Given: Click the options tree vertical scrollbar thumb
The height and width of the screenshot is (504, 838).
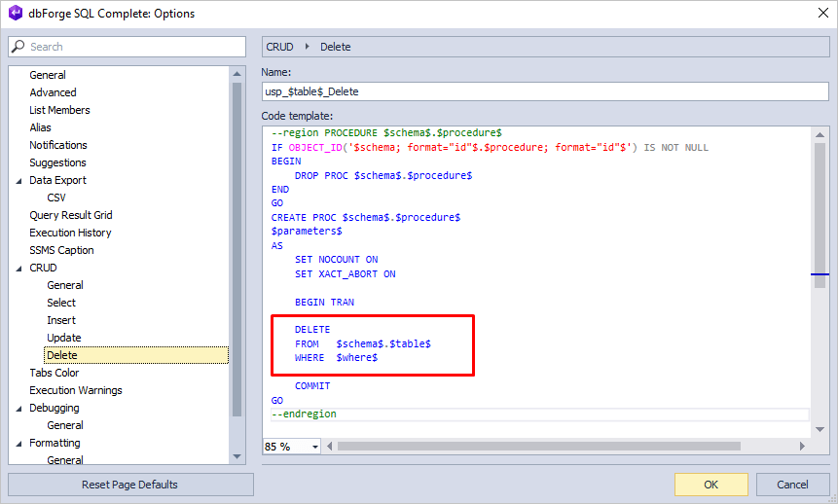Looking at the screenshot, I should pos(237,250).
